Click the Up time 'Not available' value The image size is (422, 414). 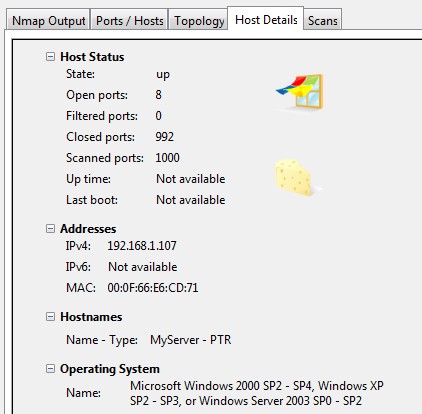tap(191, 179)
